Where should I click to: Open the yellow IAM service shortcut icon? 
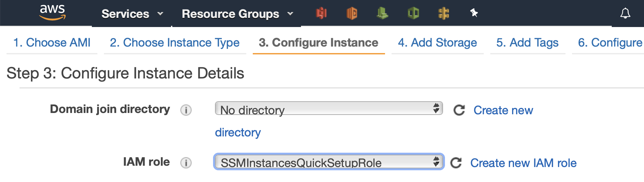click(x=444, y=13)
